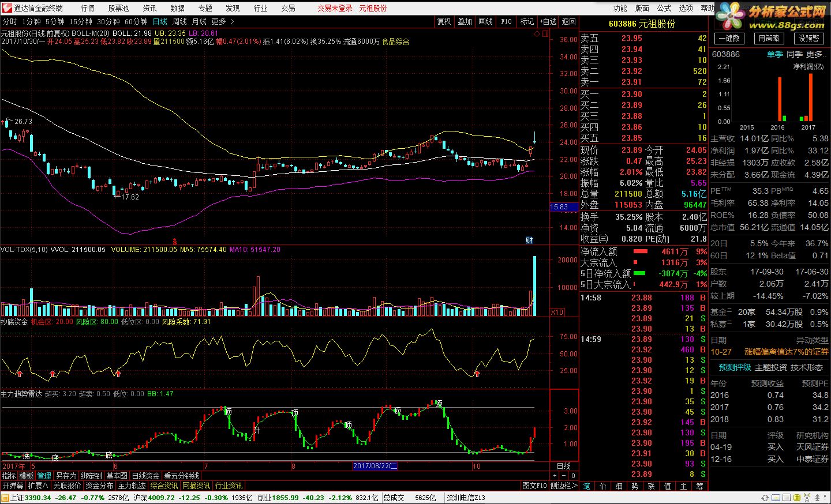831x504 pixels.
Task: Open the 叠加 overlay option
Action: (465, 21)
